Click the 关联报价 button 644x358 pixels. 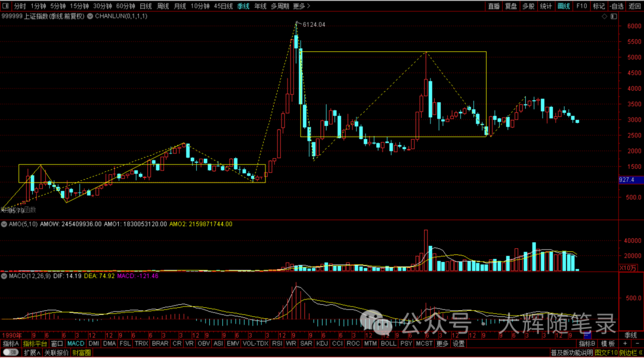56,353
